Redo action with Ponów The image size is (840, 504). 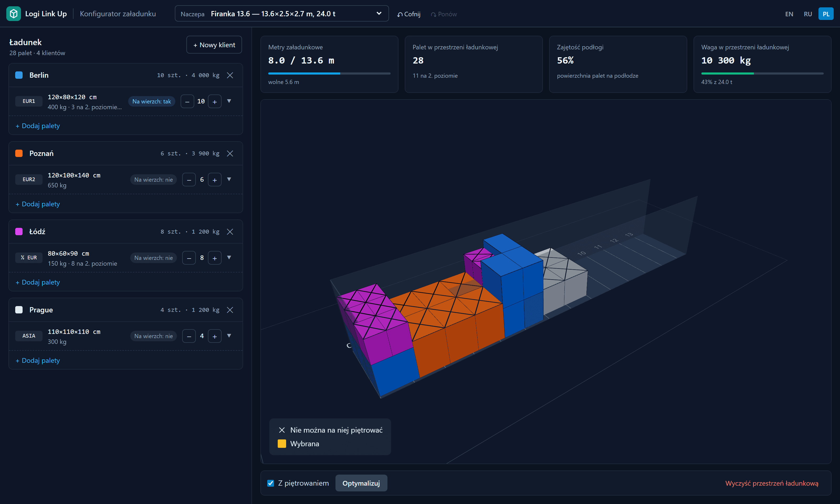point(444,14)
